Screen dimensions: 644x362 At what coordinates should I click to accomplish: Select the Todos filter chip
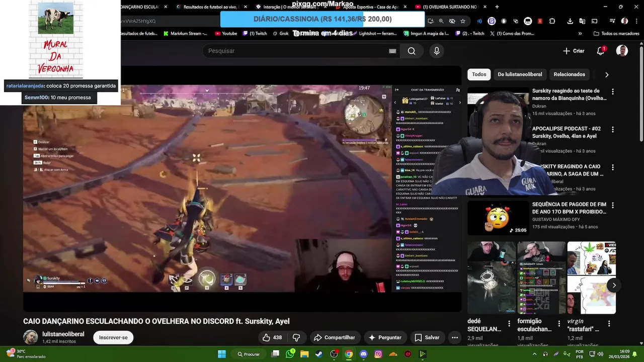[479, 74]
